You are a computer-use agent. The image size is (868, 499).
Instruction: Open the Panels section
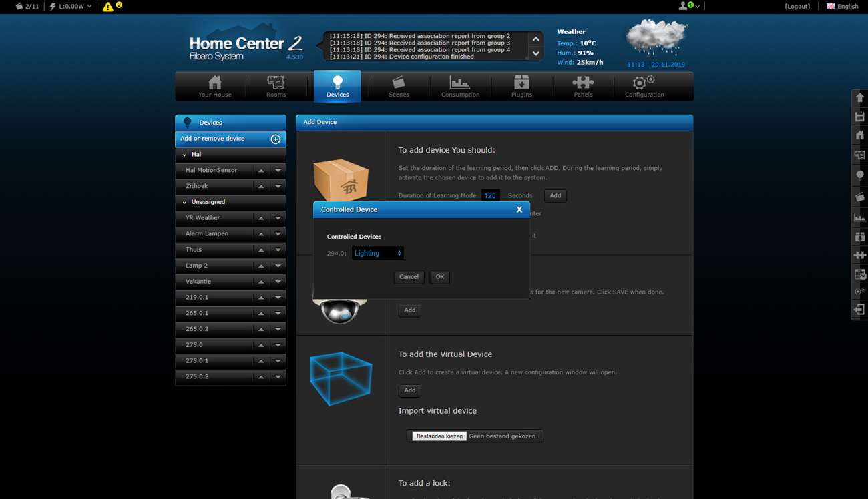[583, 87]
